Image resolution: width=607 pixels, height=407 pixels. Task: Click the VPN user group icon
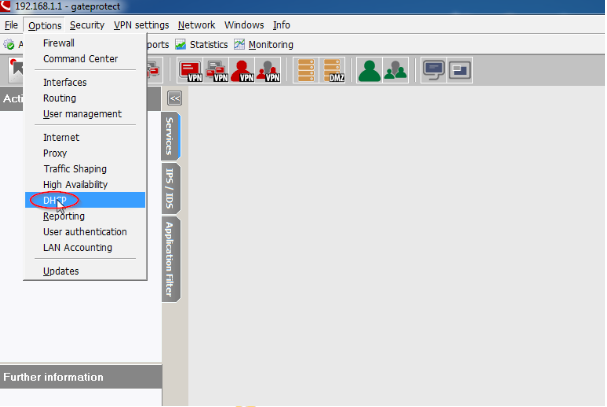click(267, 70)
